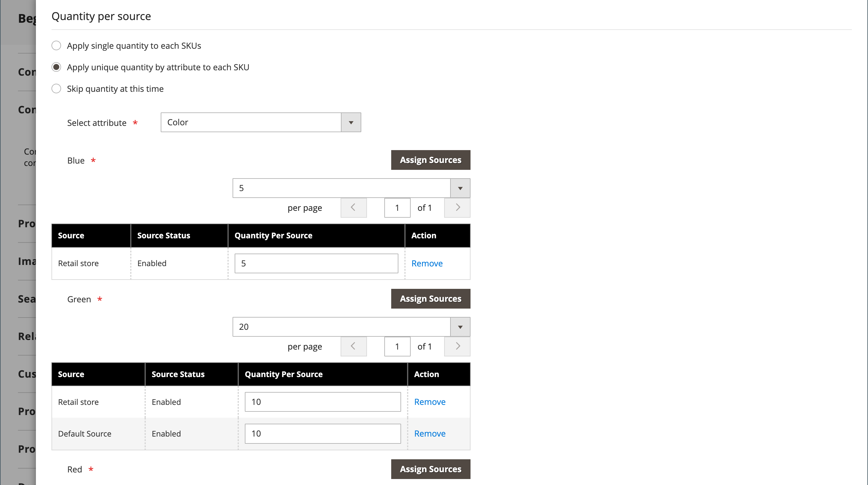Remove Retail store from Blue sources
The width and height of the screenshot is (868, 485).
[427, 263]
